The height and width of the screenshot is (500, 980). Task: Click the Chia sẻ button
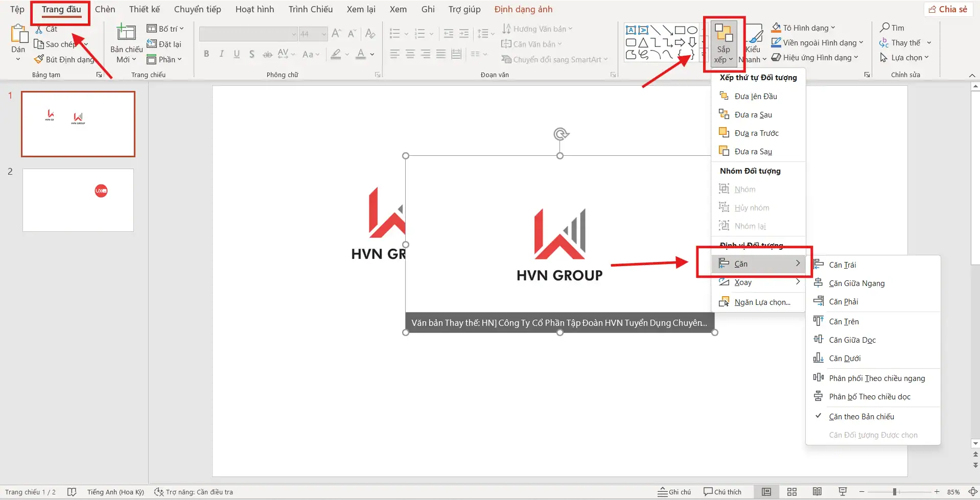click(948, 9)
